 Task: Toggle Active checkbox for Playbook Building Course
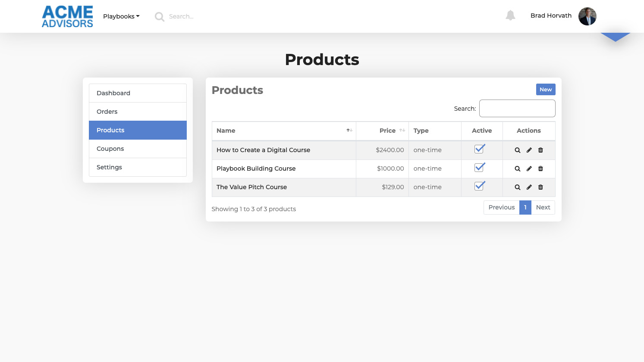pyautogui.click(x=479, y=168)
